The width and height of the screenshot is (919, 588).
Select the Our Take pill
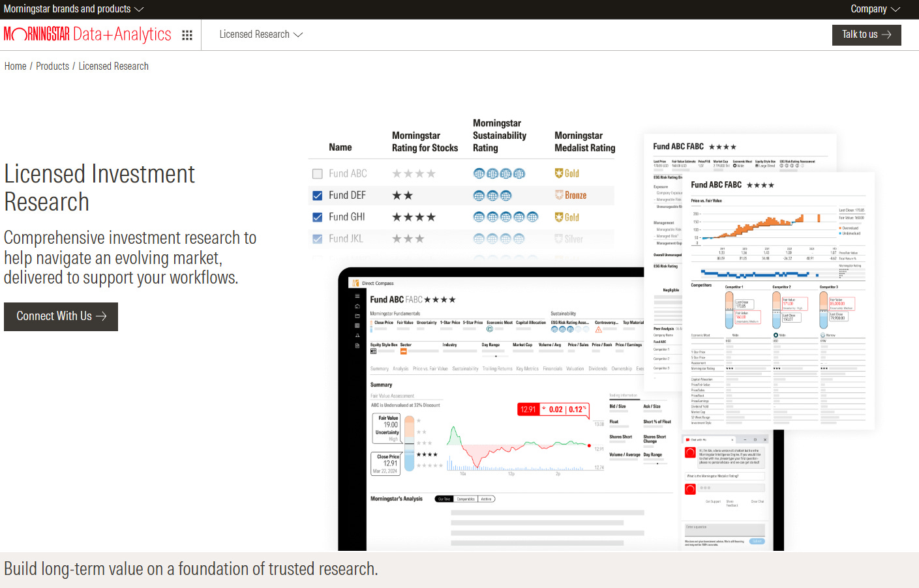point(444,499)
